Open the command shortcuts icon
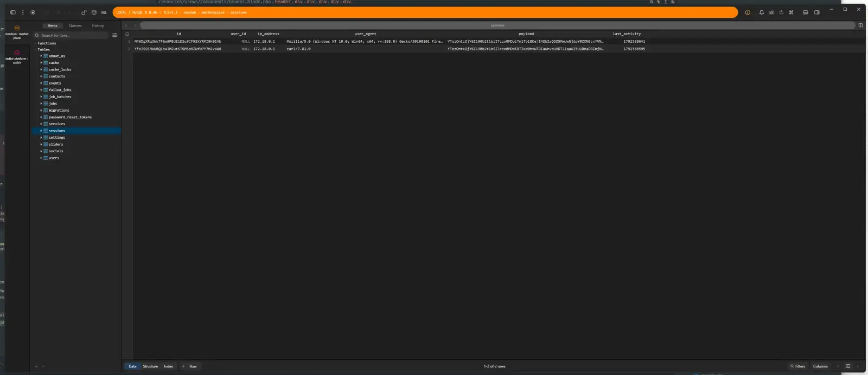Viewport: 868px width, 375px height. 791,12
